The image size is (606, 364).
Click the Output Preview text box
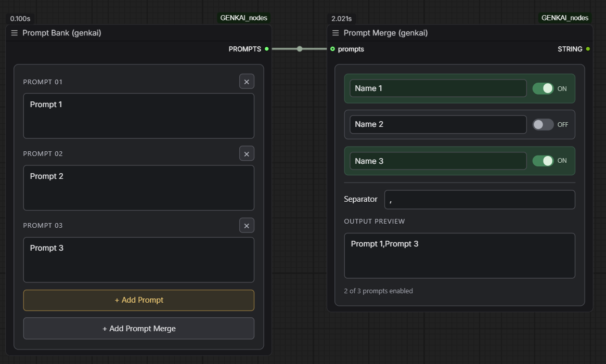coord(459,255)
